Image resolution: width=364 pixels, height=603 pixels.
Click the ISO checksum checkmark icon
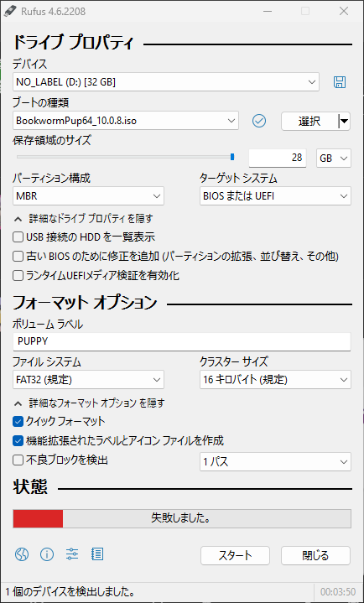pyautogui.click(x=259, y=121)
